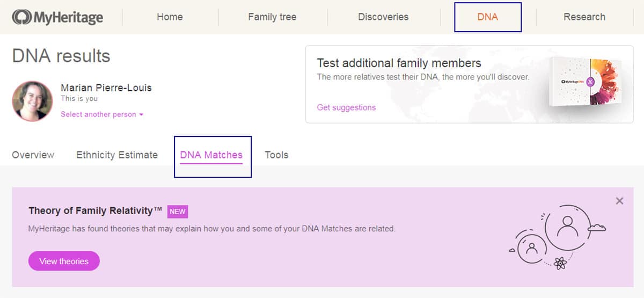Open the Research menu

pyautogui.click(x=584, y=17)
